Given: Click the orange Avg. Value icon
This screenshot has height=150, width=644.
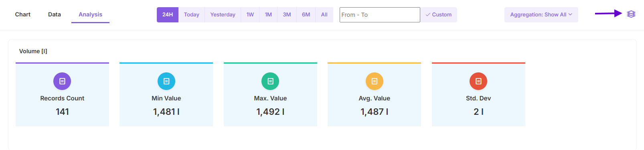Looking at the screenshot, I should coord(375,81).
